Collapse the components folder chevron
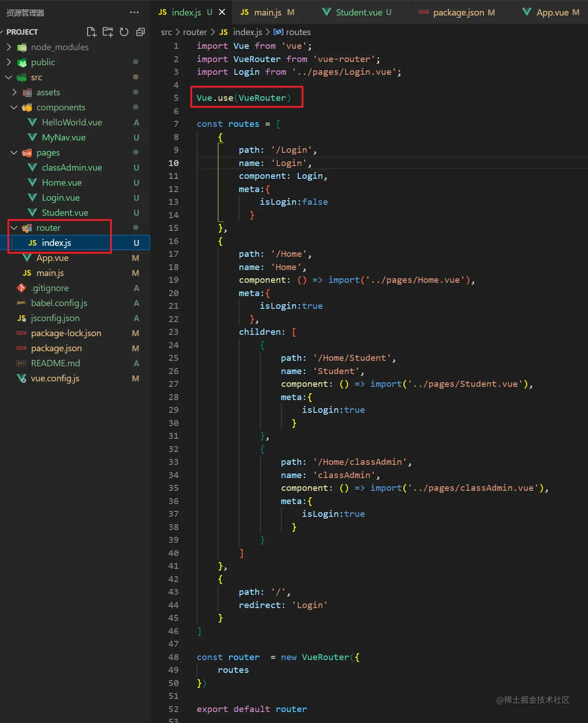 (14, 107)
